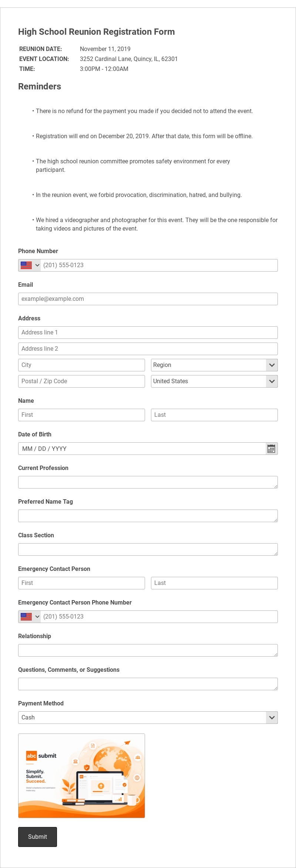Focus the Preferred Name Tag text area

click(x=148, y=516)
